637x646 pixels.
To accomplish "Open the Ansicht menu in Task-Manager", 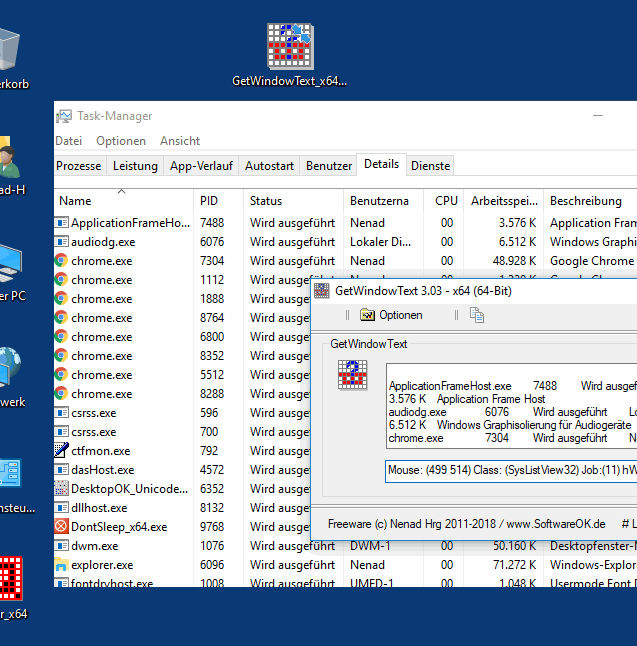I will click(180, 141).
